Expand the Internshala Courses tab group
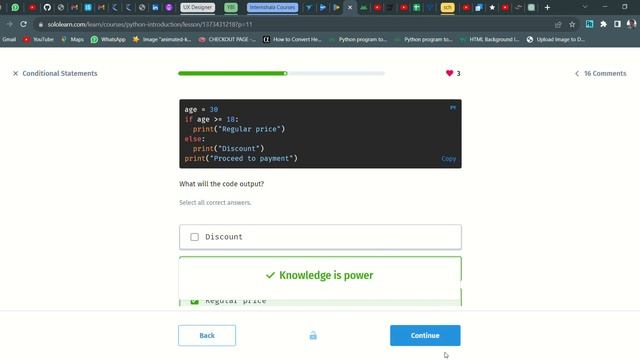Image resolution: width=640 pixels, height=360 pixels. pyautogui.click(x=272, y=7)
